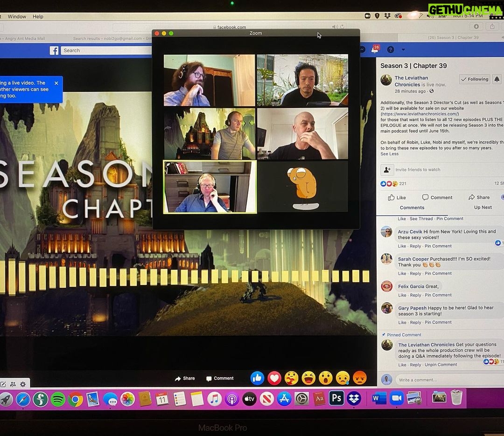
Task: Open Safari from the dock
Action: tap(23, 399)
